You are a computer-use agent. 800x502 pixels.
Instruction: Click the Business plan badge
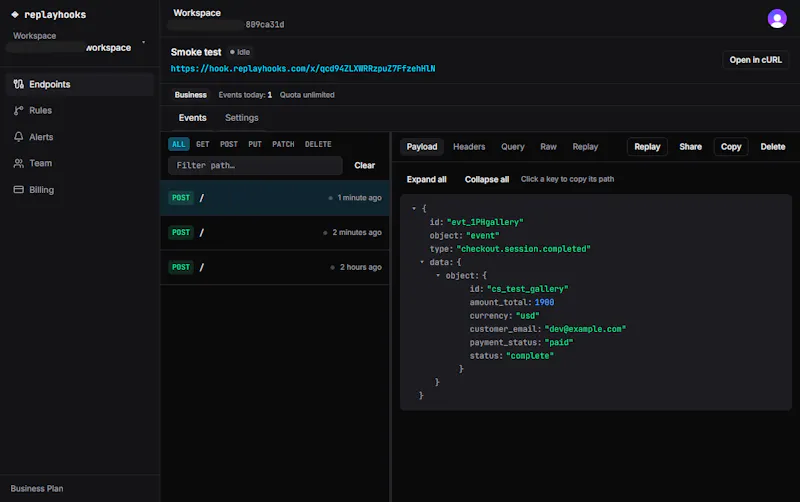tap(190, 95)
